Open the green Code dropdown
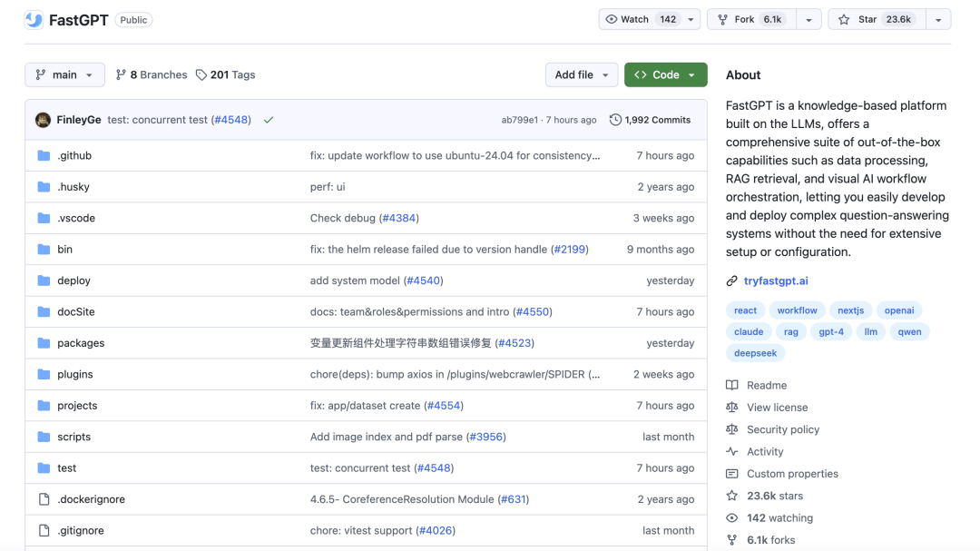 click(666, 74)
